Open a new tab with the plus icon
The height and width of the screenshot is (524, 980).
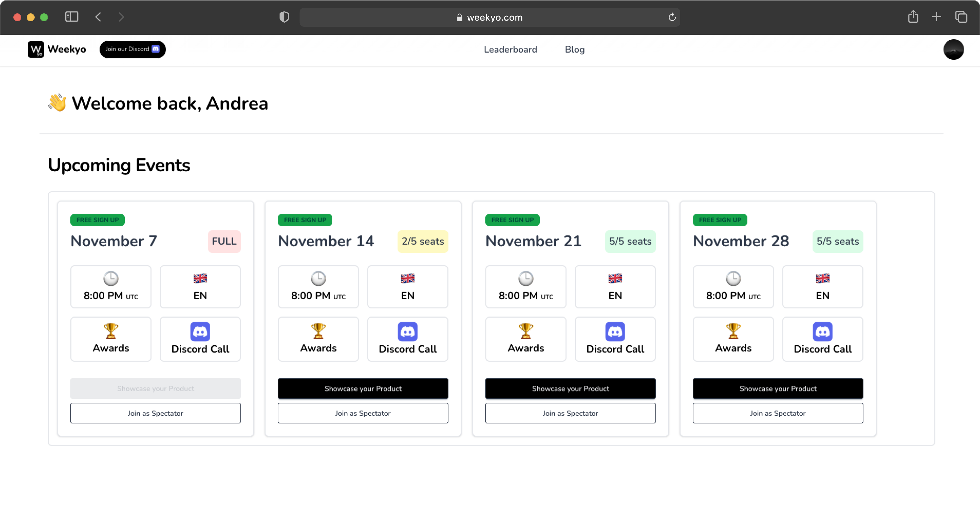point(936,17)
